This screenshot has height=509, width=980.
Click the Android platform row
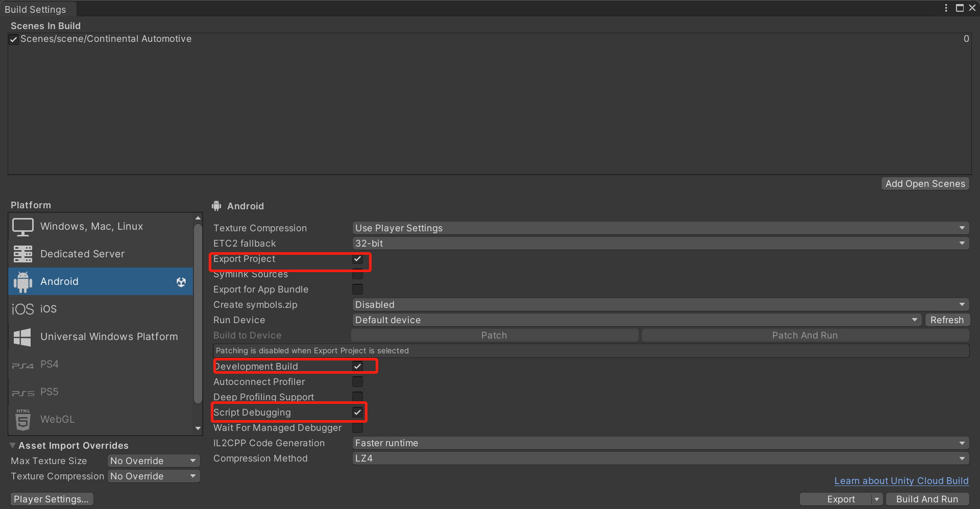coord(101,281)
